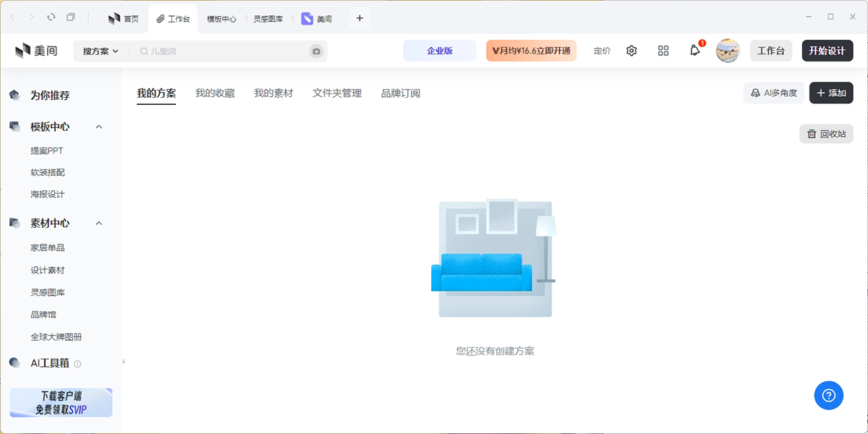Collapse the 模板中心 sidebar section
Viewport: 868px width, 434px height.
click(x=99, y=127)
